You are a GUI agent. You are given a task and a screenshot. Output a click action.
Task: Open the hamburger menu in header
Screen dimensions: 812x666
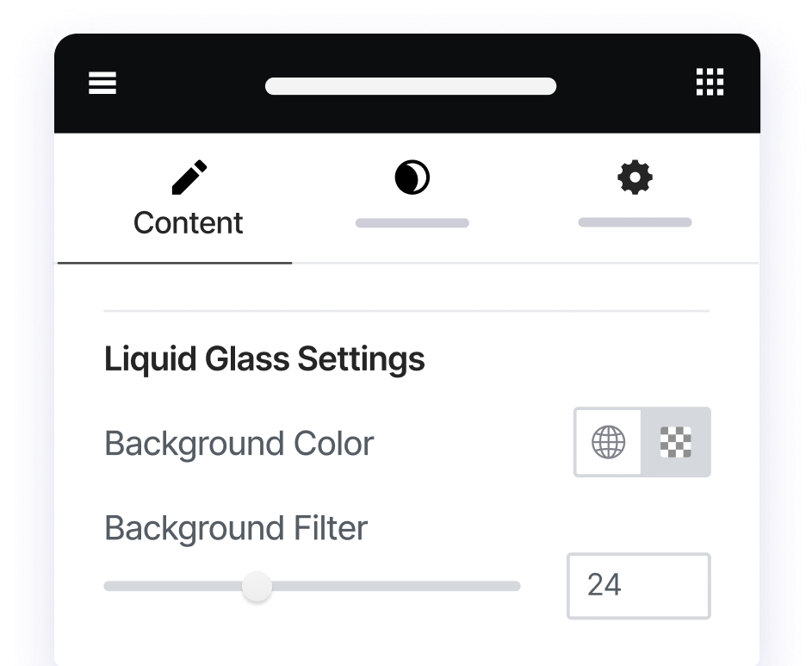(x=102, y=84)
